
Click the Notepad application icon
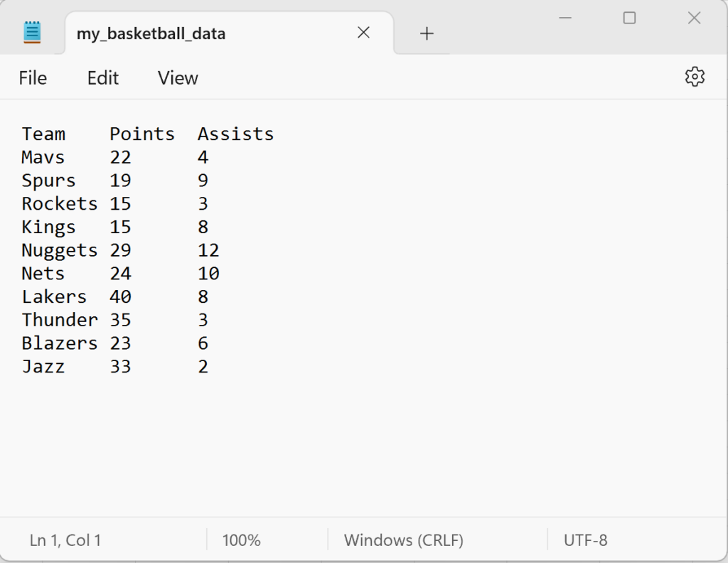tap(31, 31)
